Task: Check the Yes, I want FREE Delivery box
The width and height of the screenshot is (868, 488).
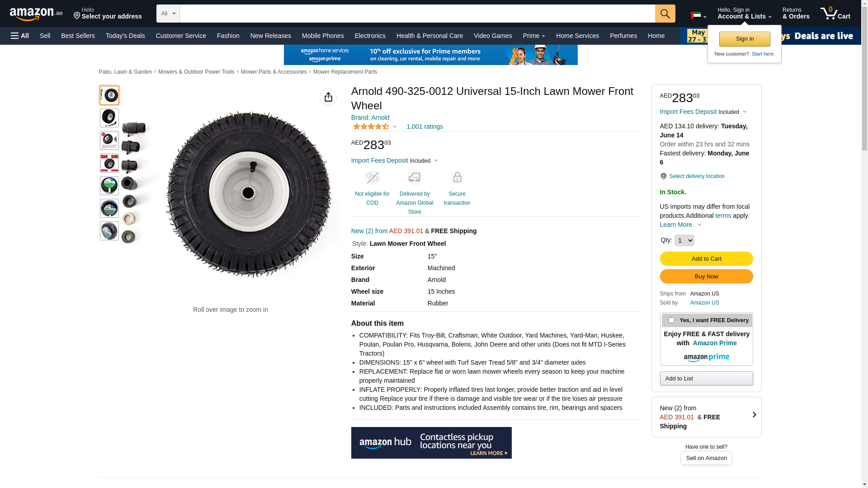Action: [x=671, y=320]
